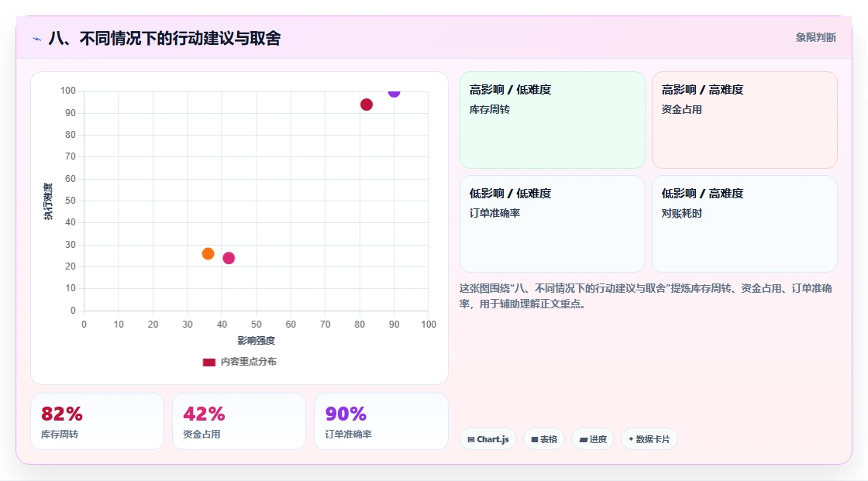The height and width of the screenshot is (481, 868).
Task: Open the 高影响 / 高难度 quadrant card
Action: click(x=745, y=120)
